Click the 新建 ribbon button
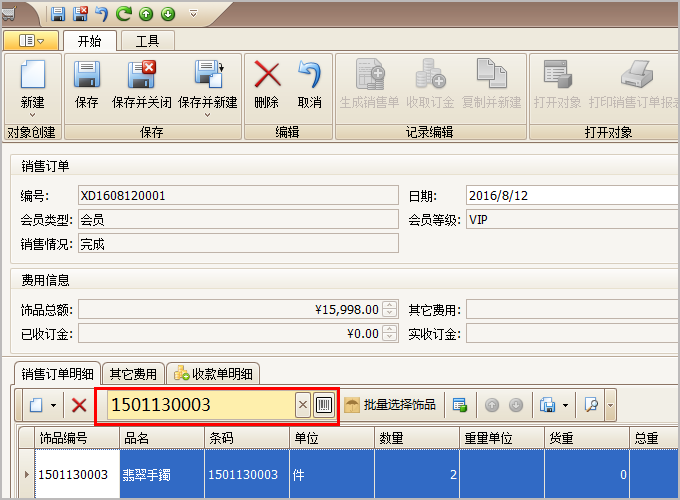 click(x=33, y=85)
